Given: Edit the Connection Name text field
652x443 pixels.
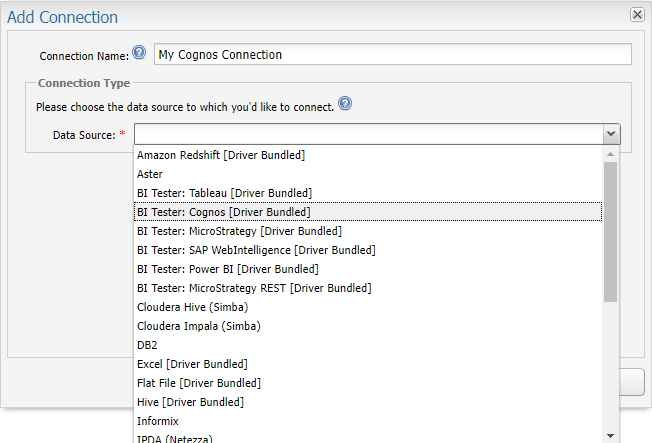Looking at the screenshot, I should (x=393, y=54).
